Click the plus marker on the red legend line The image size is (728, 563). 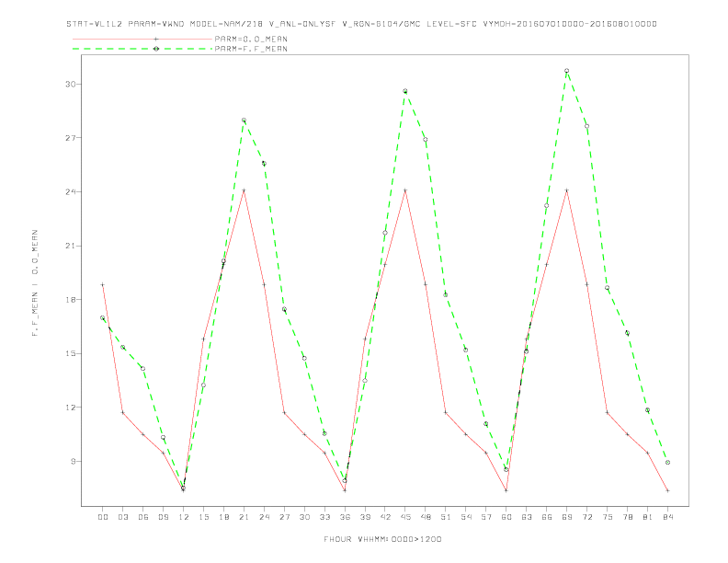156,39
